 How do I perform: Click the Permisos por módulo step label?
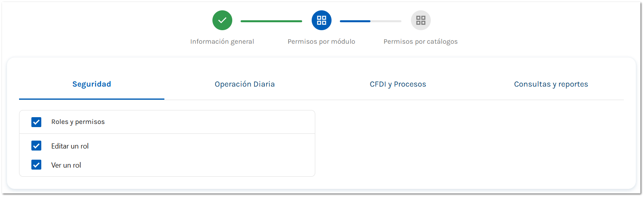coord(321,42)
